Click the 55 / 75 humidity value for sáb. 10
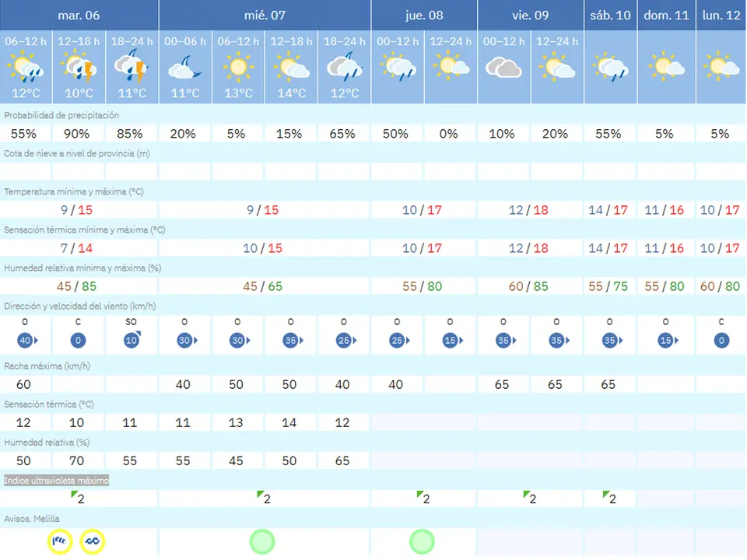 click(x=608, y=286)
